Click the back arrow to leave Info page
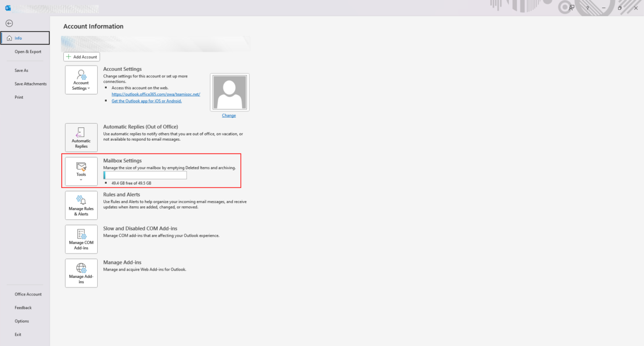Screen dimensions: 644x346 (9, 23)
